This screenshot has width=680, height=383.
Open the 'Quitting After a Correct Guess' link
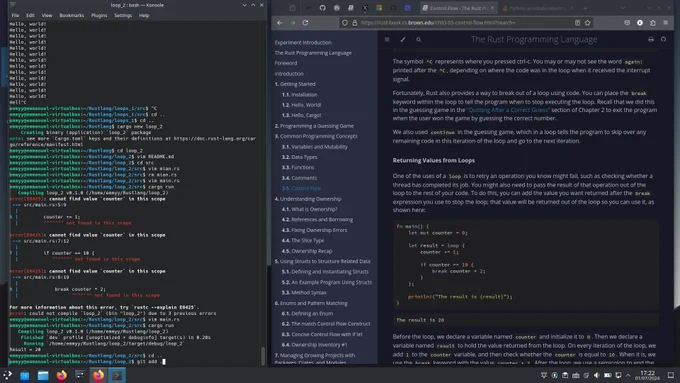point(508,110)
